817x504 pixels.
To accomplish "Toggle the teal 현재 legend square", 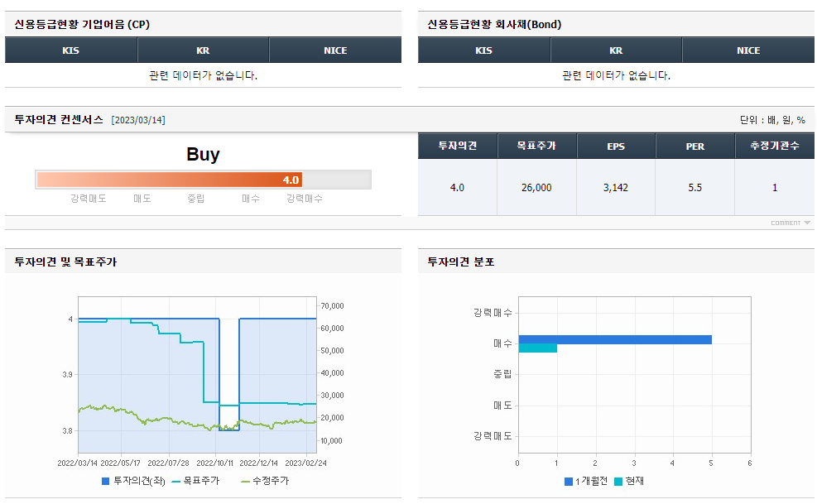I will pyautogui.click(x=618, y=482).
